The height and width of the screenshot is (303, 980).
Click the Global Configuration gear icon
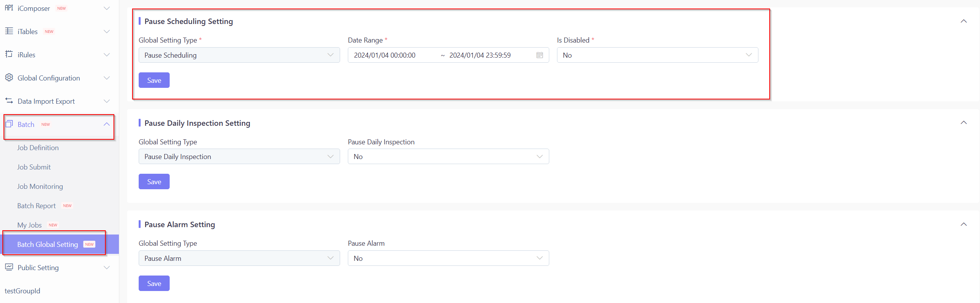pyautogui.click(x=9, y=77)
